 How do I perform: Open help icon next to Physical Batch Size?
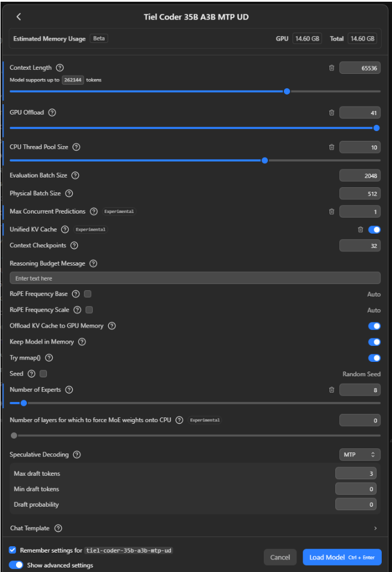[x=69, y=194]
